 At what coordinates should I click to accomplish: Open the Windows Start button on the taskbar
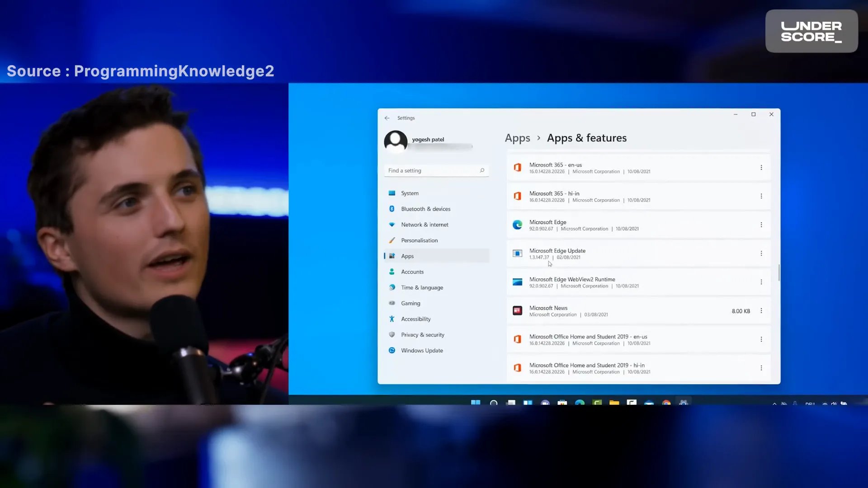coord(476,402)
